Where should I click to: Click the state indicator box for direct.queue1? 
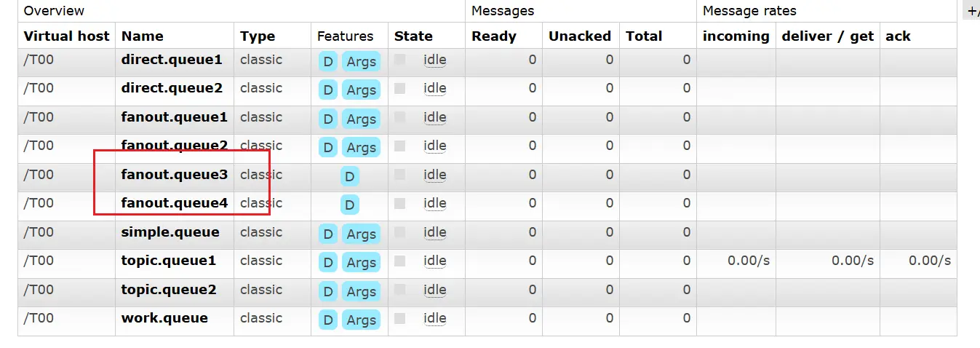click(x=399, y=60)
